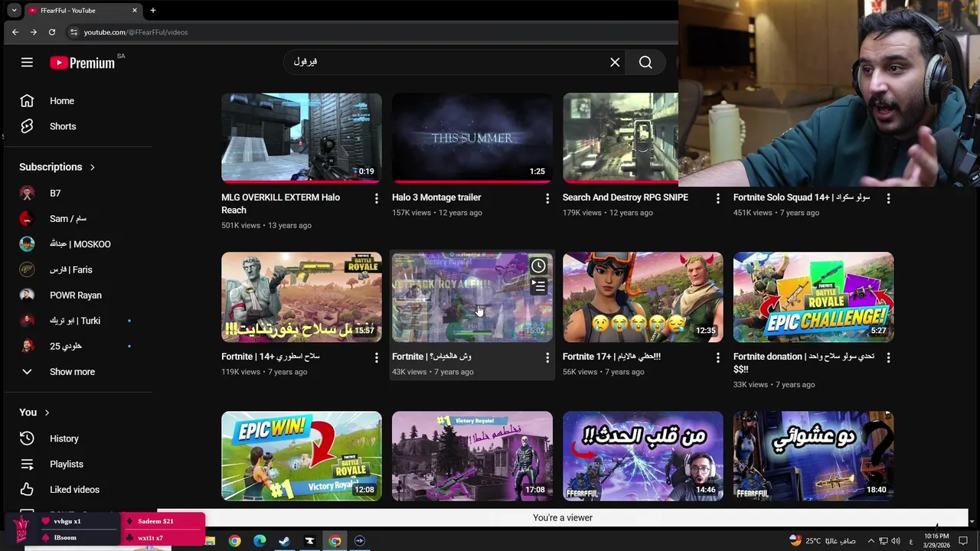The image size is (980, 551).
Task: Clear the search box with the X
Action: [615, 63]
